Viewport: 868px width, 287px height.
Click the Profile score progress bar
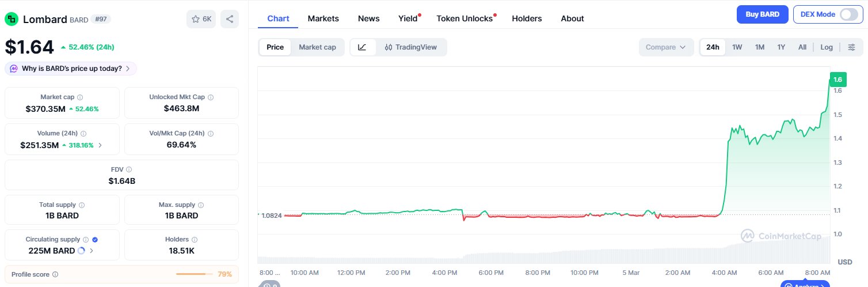[191, 274]
